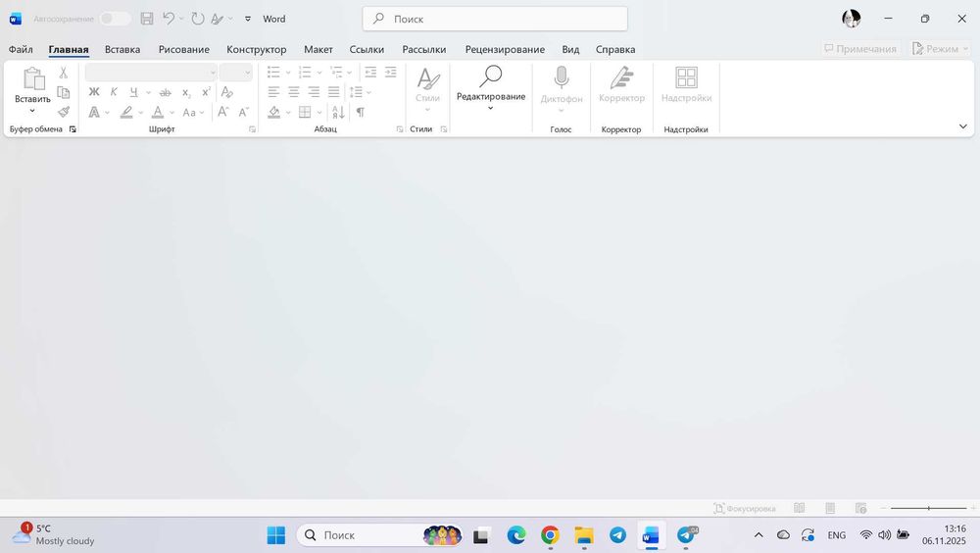
Task: Click the Cut scissors icon
Action: (x=63, y=73)
